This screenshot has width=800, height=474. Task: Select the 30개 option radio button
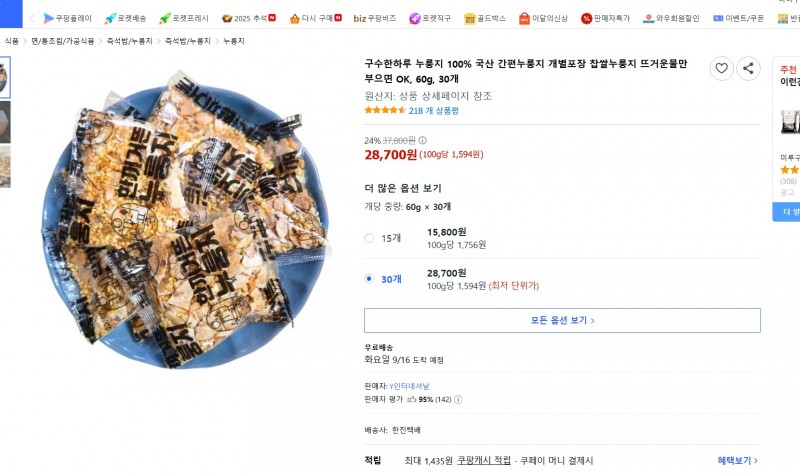[369, 278]
